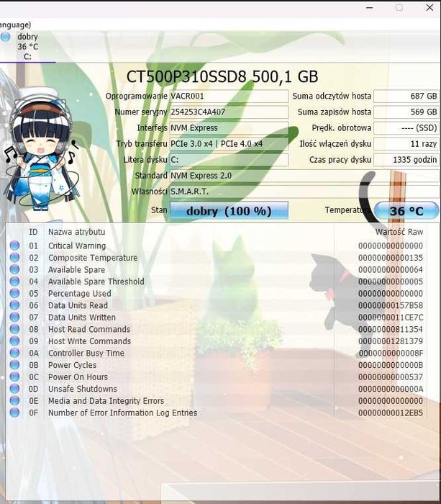Click the serial number field 254253C4A407
Image resolution: width=441 pixels, height=504 pixels.
tap(229, 112)
